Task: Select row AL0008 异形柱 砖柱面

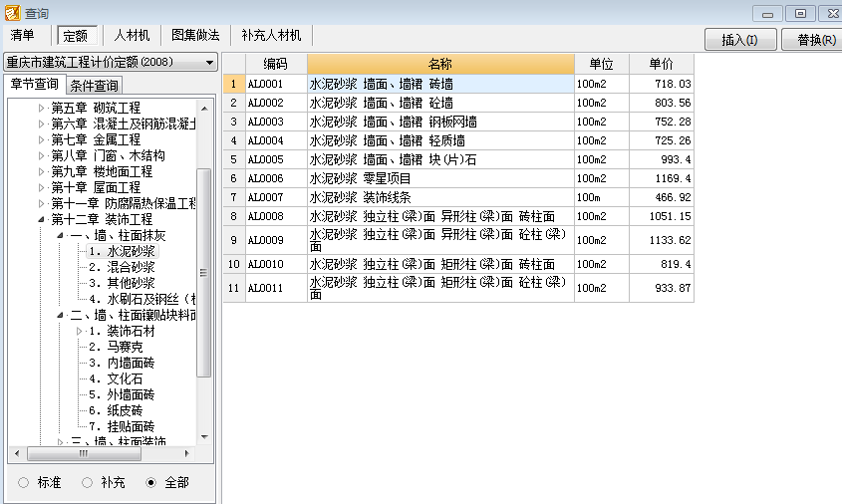Action: [458, 216]
